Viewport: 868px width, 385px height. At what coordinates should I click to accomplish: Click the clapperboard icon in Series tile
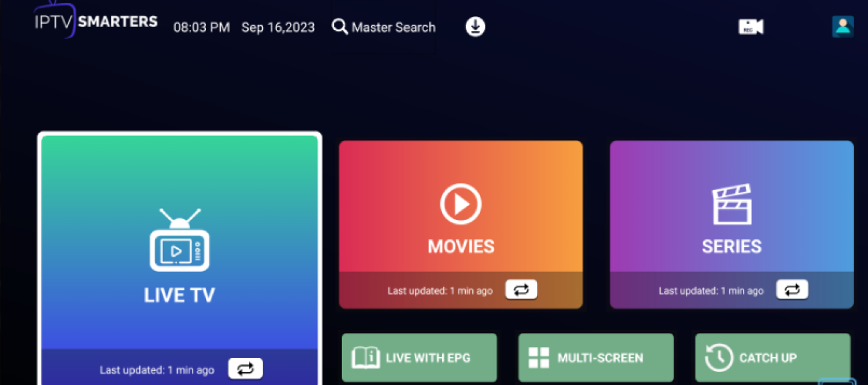pyautogui.click(x=731, y=205)
